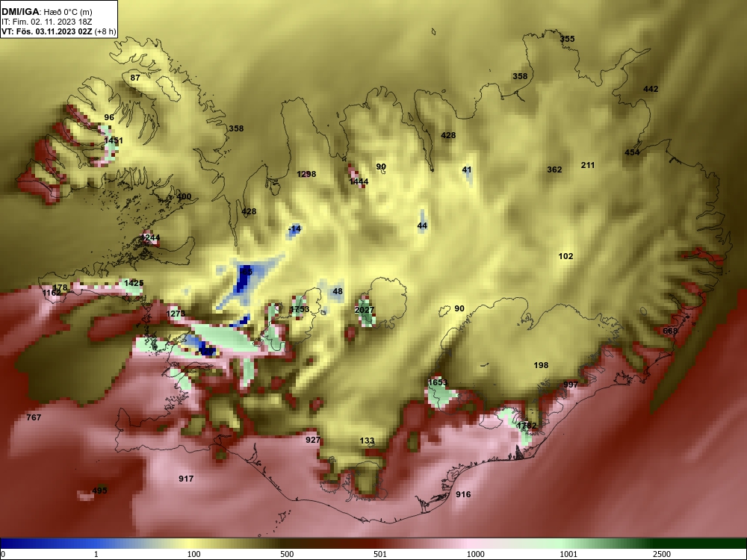Click the map value 916
747x560 pixels.
pos(464,494)
